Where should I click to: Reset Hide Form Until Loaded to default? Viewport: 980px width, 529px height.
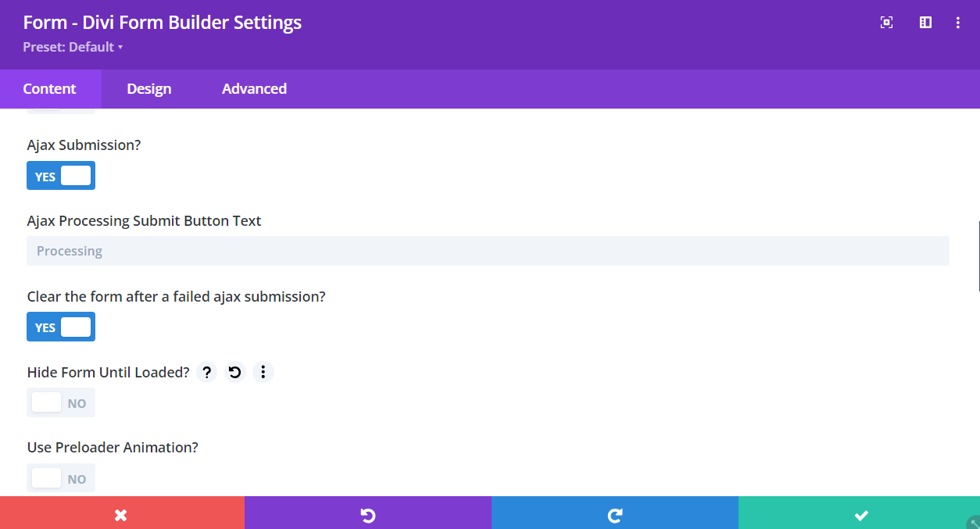coord(234,372)
